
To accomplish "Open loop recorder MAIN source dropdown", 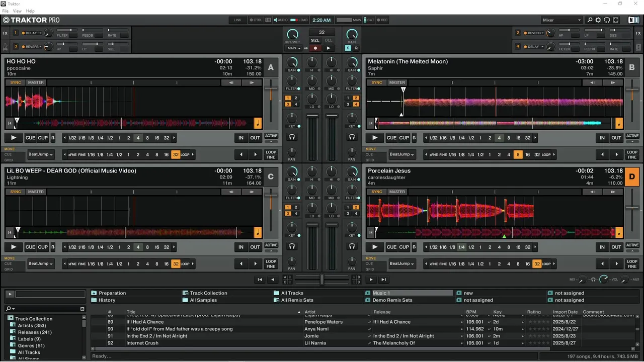I will pos(294,48).
